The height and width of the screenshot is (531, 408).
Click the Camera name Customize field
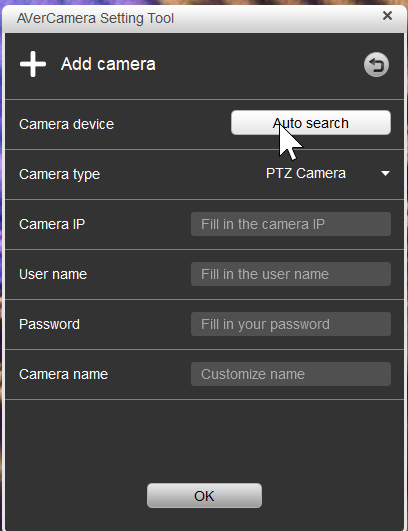tap(291, 374)
